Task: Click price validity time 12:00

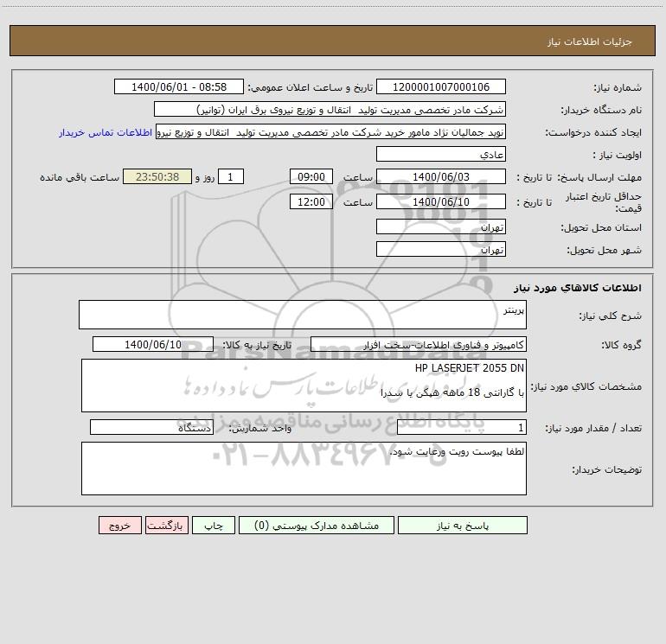Action: (311, 201)
